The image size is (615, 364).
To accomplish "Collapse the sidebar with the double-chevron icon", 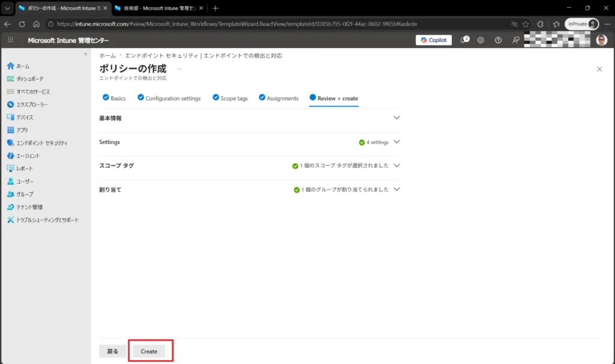I will (85, 53).
